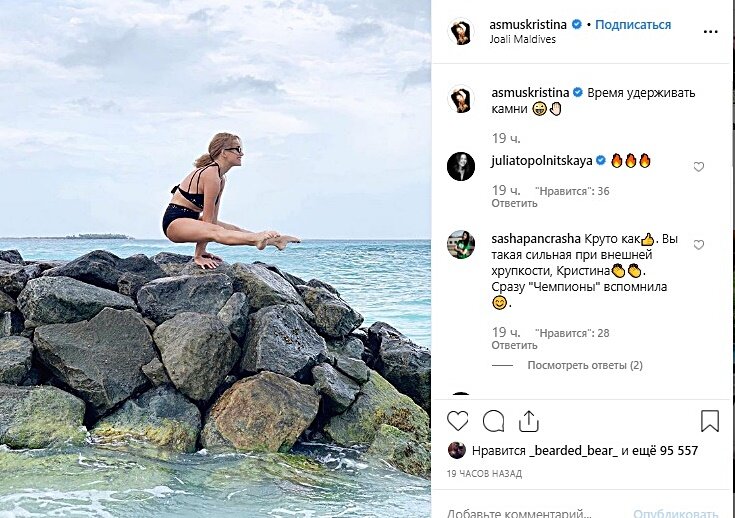The height and width of the screenshot is (518, 735).
Task: Share the post with the share icon
Action: (529, 420)
